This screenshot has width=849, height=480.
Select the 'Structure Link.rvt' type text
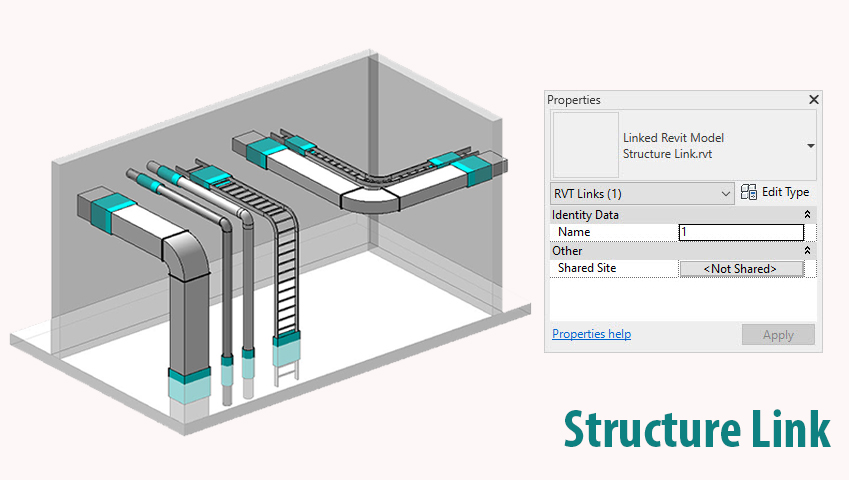point(667,154)
